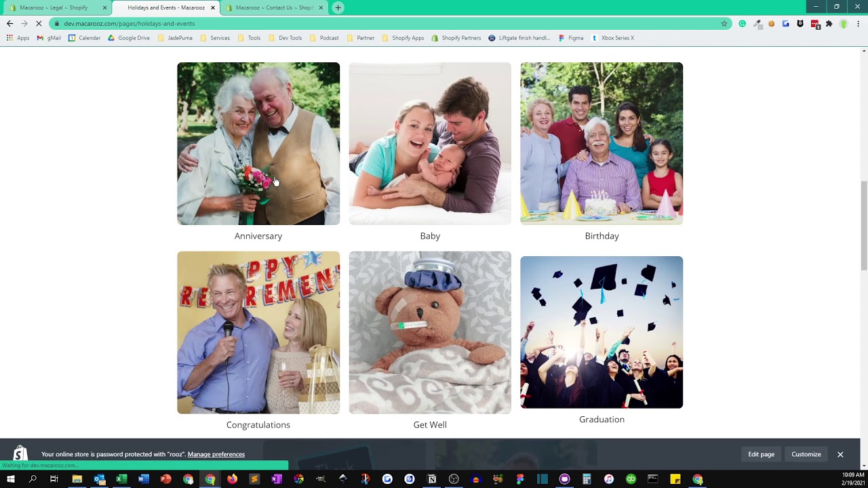
Task: Open a new browser tab
Action: tap(338, 7)
